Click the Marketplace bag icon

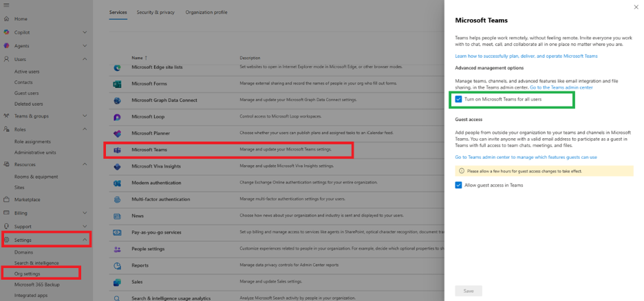[6, 200]
